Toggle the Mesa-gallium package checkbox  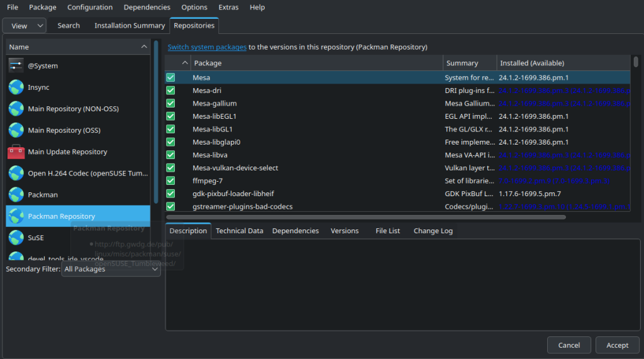[170, 103]
